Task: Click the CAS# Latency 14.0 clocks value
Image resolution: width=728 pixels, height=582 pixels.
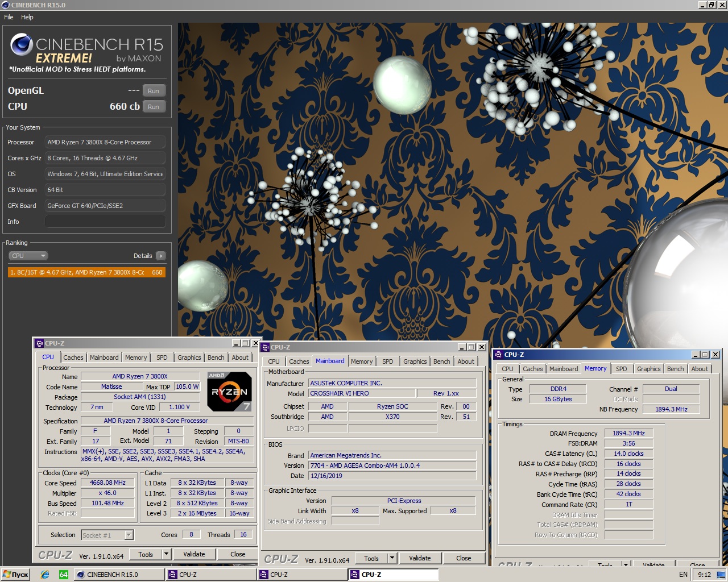Action: pos(628,454)
